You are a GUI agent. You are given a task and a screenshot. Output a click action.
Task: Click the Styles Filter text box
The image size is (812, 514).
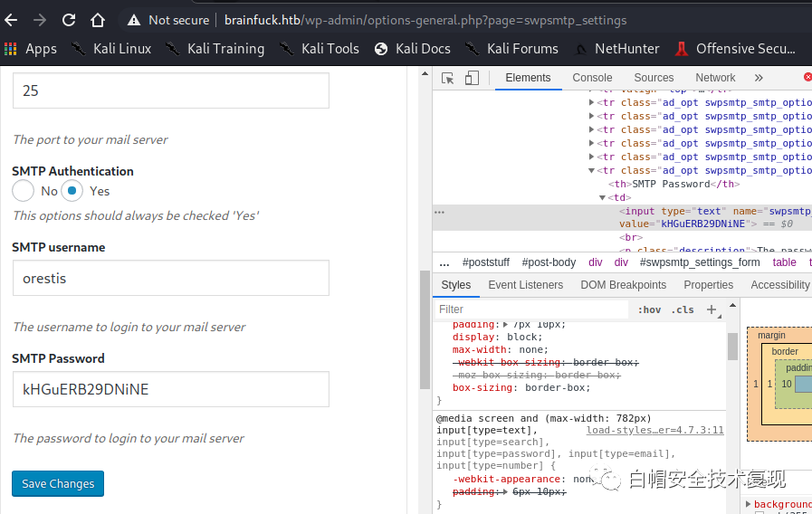[x=530, y=309]
